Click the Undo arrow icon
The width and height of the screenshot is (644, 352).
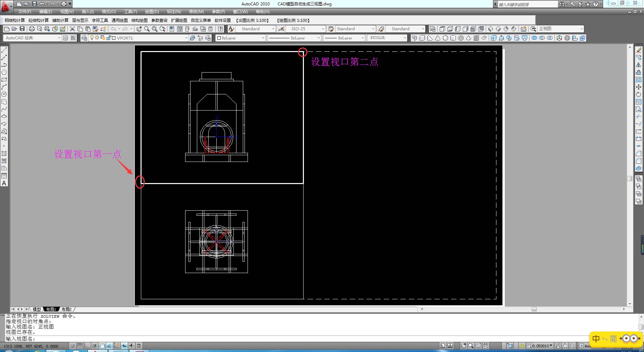pyautogui.click(x=113, y=29)
